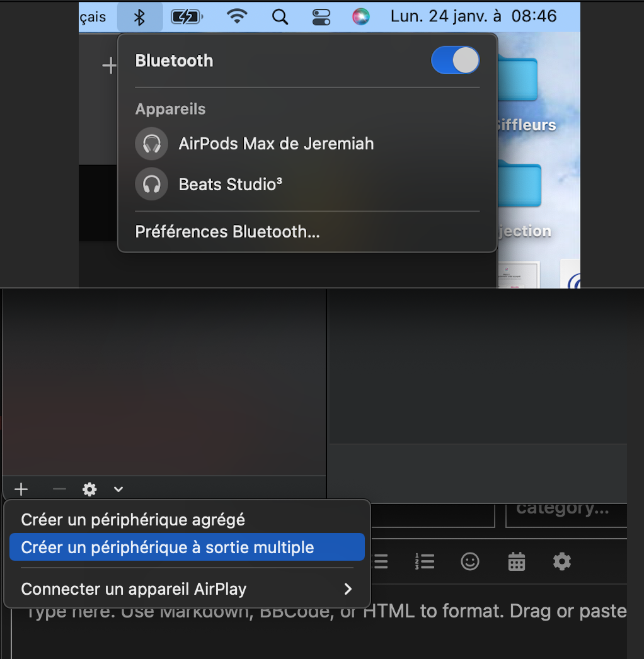
Task: Open the emoji picker smiley icon
Action: pos(470,561)
